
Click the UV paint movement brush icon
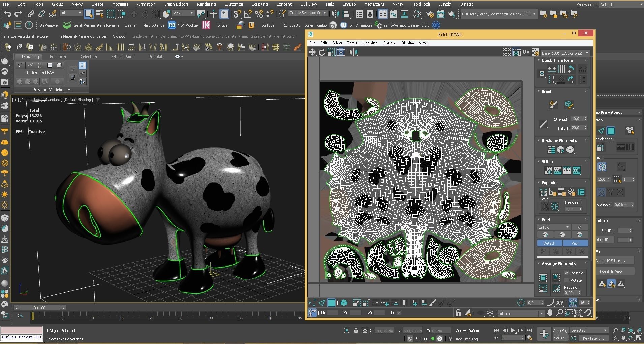pos(553,104)
